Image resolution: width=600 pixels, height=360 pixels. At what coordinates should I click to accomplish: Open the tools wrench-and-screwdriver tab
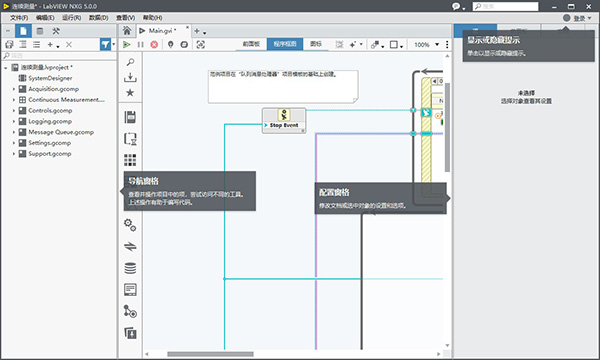pos(56,31)
